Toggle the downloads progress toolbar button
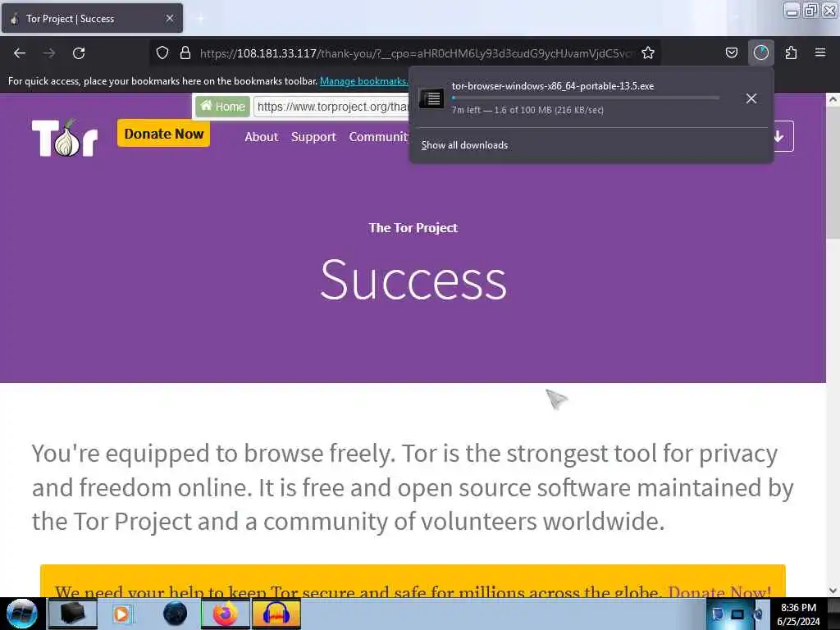Image resolution: width=840 pixels, height=630 pixels. [761, 52]
